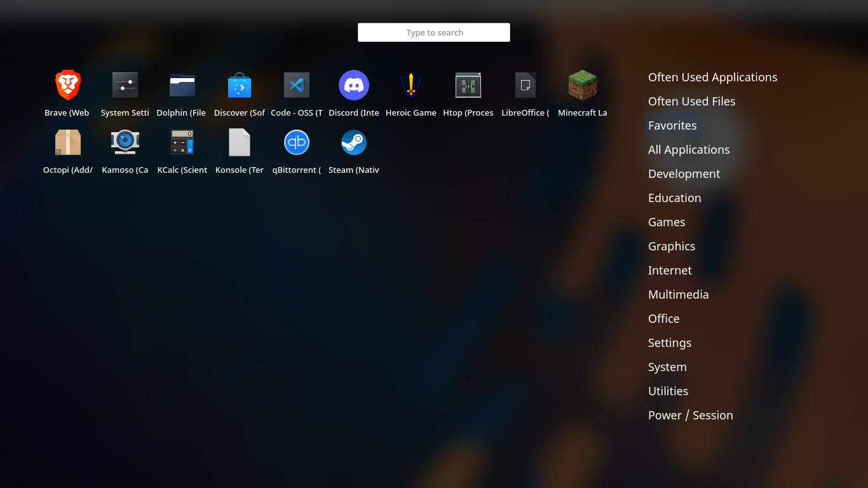Image resolution: width=868 pixels, height=488 pixels.
Task: Open the Development category
Action: click(684, 174)
